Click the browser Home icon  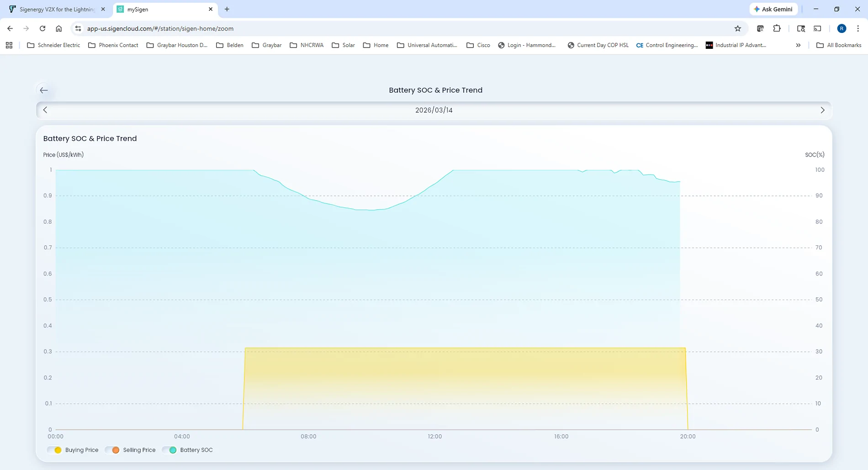point(59,28)
